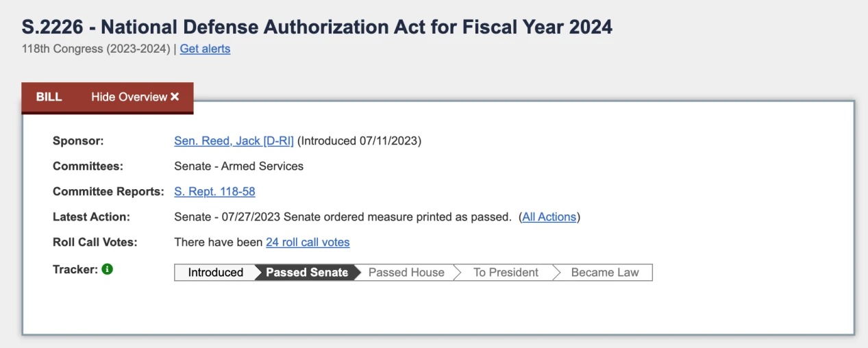
Task: Click the Senate - Armed Services text
Action: (238, 166)
